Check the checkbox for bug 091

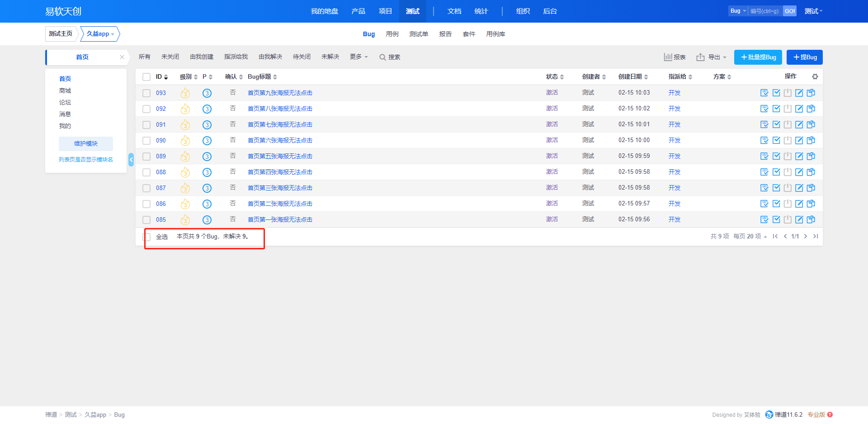pyautogui.click(x=146, y=125)
